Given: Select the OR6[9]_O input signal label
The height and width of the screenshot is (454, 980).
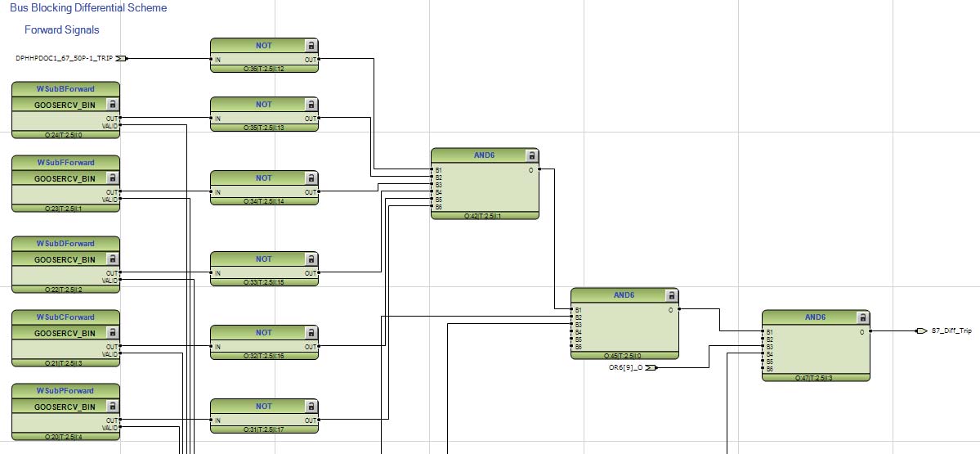Looking at the screenshot, I should pos(626,368).
